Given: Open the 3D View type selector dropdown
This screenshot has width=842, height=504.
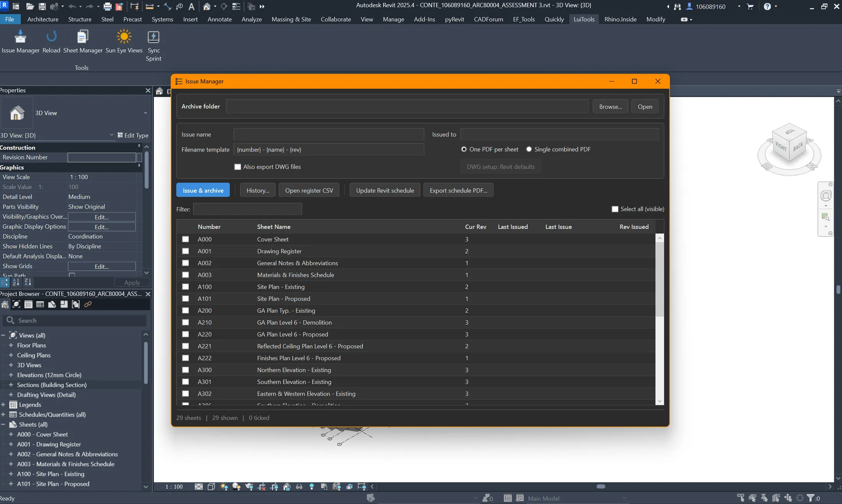Looking at the screenshot, I should coord(145,113).
